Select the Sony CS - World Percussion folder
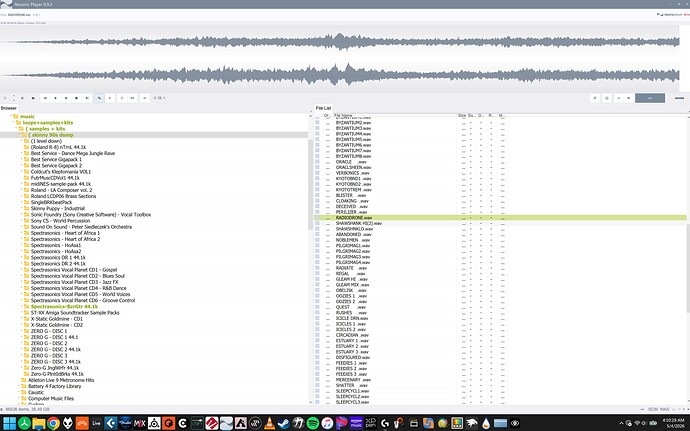690x431 pixels. coord(60,221)
